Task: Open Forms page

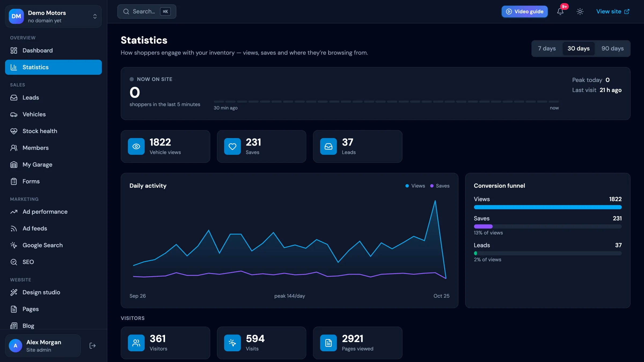Action: click(53, 182)
